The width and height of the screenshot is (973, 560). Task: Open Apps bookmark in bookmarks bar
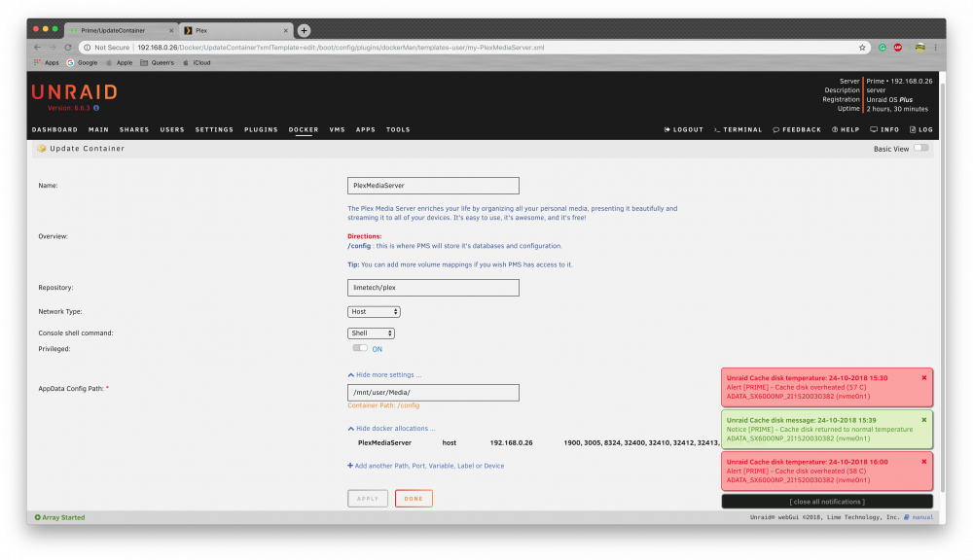47,62
